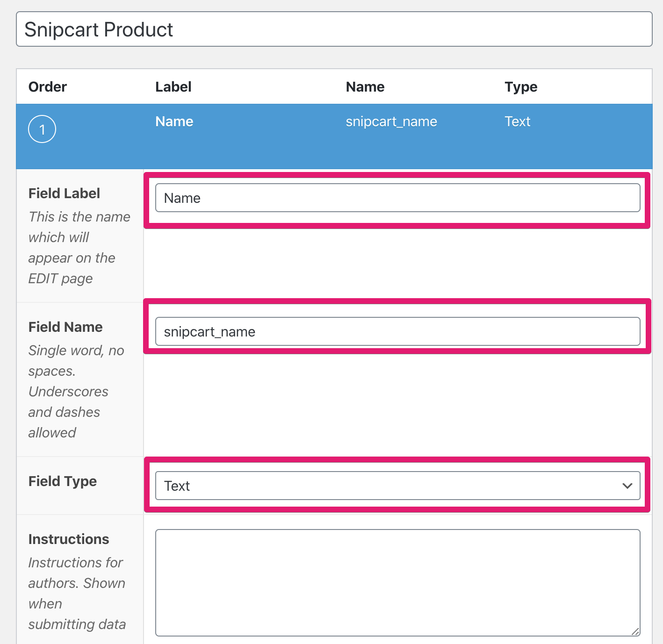
Task: Click the Field Label heading text
Action: [64, 193]
